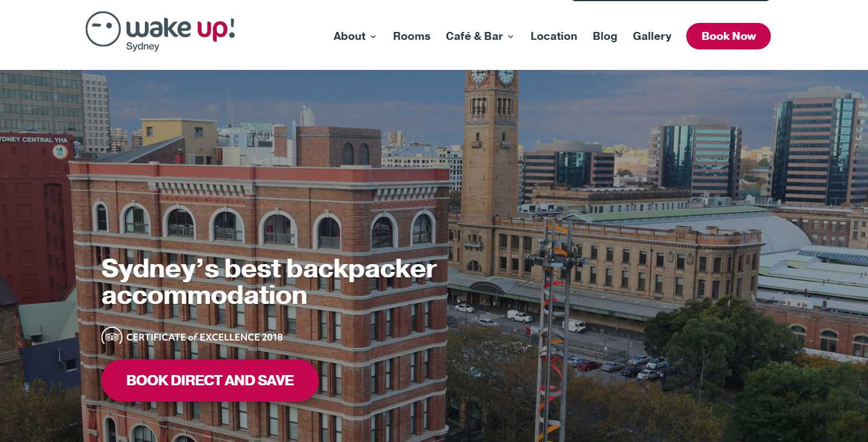Image resolution: width=868 pixels, height=442 pixels.
Task: Expand the Café & Bar chevron
Action: click(x=511, y=37)
